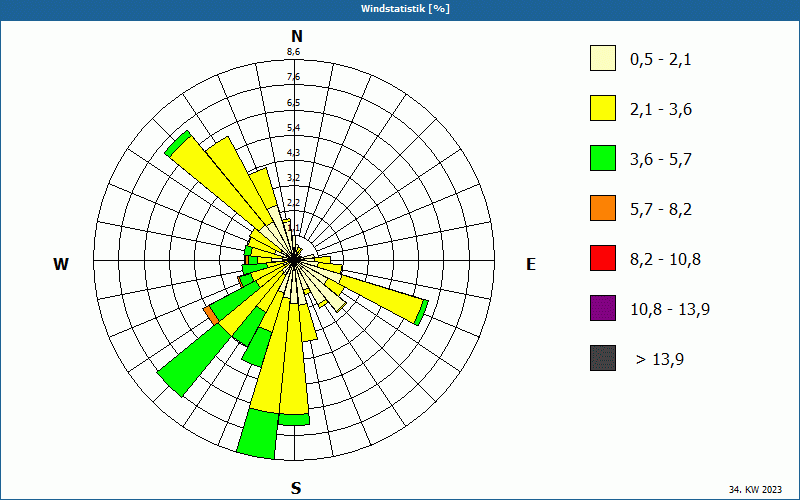Click the legend label '5,7 - 8,2'
The image size is (800, 500).
pyautogui.click(x=661, y=210)
